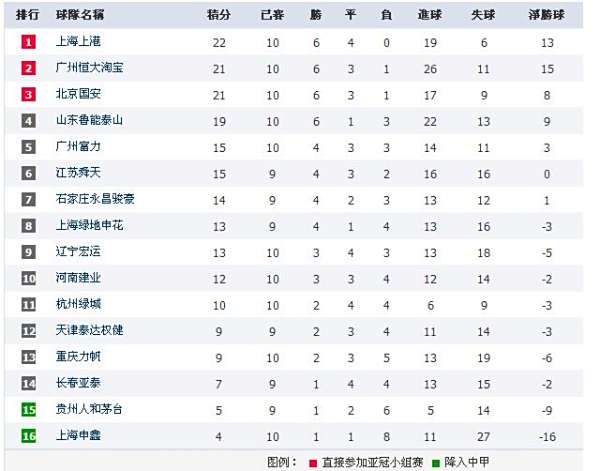Click the red legend swatch for 亚冠
600x471 pixels.
pos(313,463)
